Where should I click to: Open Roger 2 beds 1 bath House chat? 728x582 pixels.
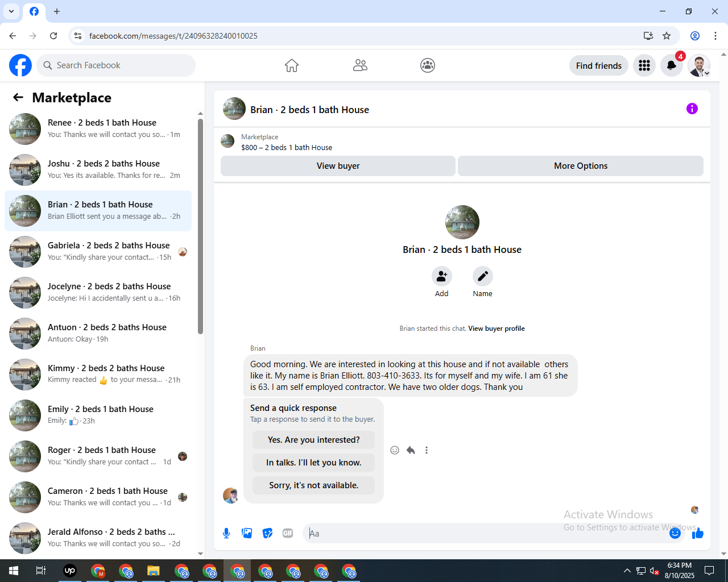coord(98,456)
